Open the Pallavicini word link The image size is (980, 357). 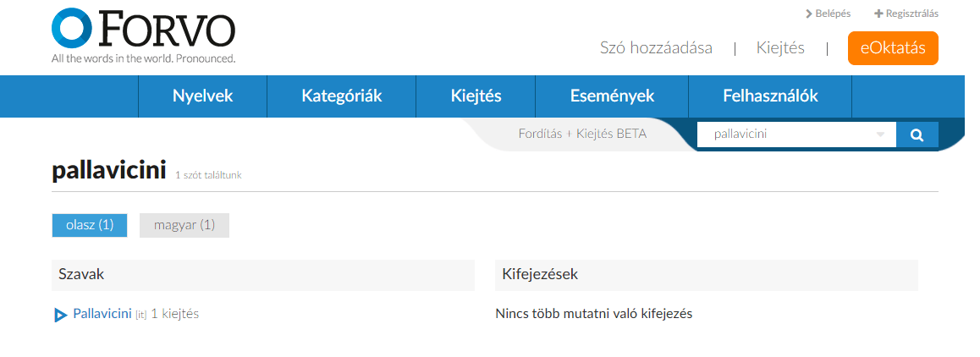(x=103, y=314)
